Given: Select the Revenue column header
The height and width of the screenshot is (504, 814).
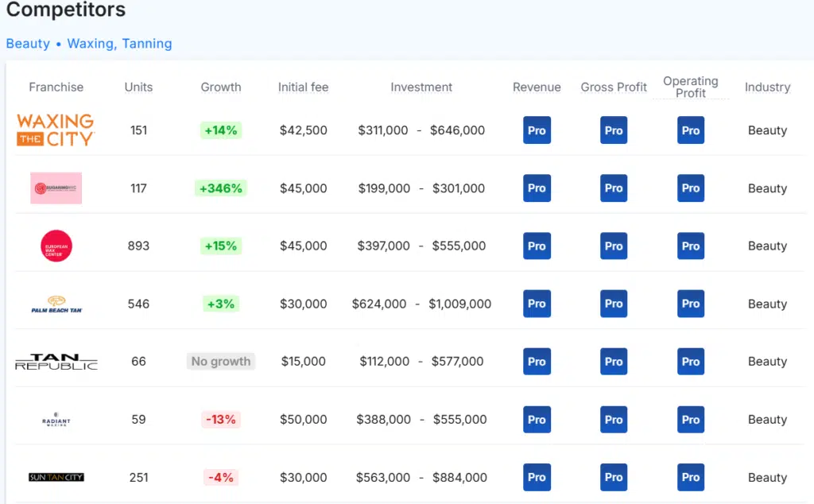Looking at the screenshot, I should 537,87.
